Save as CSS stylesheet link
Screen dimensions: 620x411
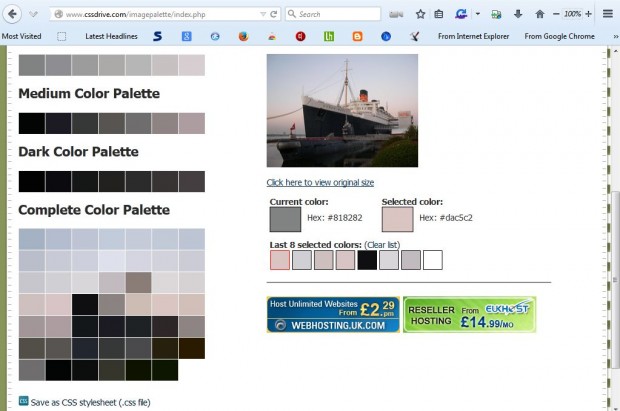90,402
